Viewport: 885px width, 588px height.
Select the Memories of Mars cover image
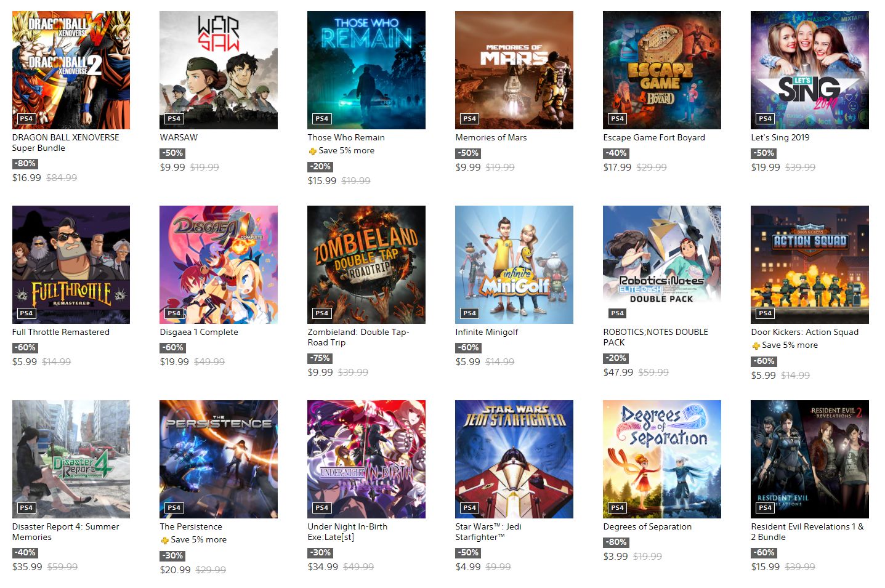point(514,70)
